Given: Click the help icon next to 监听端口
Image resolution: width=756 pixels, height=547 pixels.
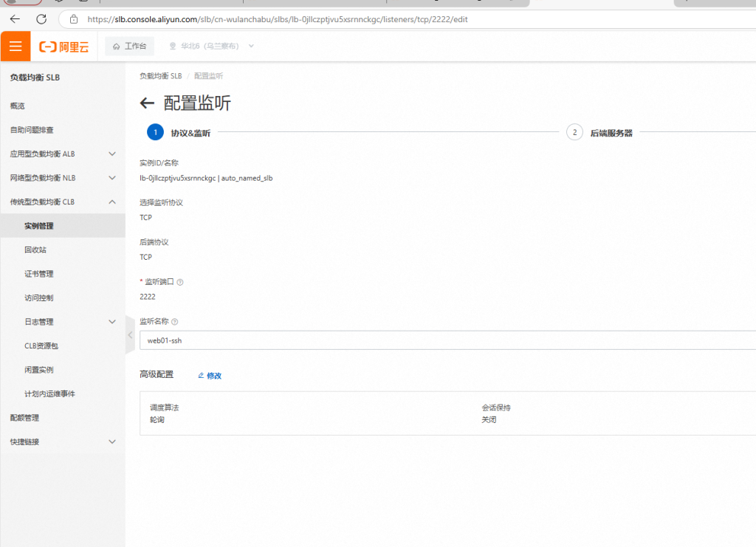Looking at the screenshot, I should pyautogui.click(x=180, y=282).
